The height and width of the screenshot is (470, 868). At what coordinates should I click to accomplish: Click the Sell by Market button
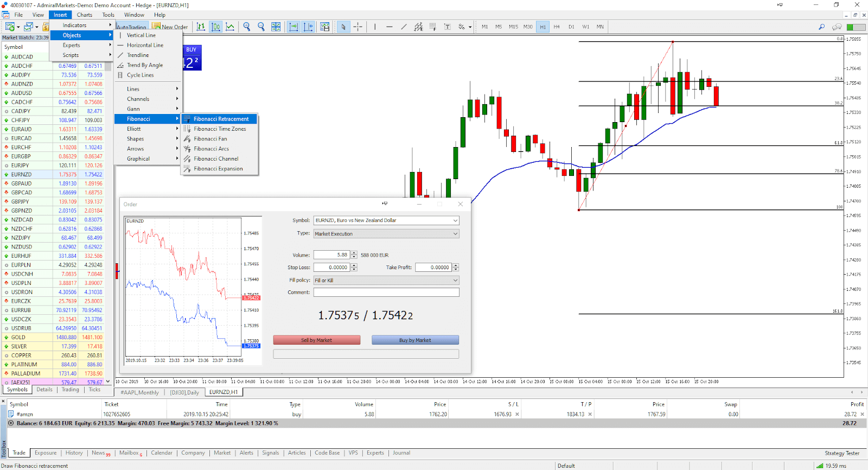317,340
